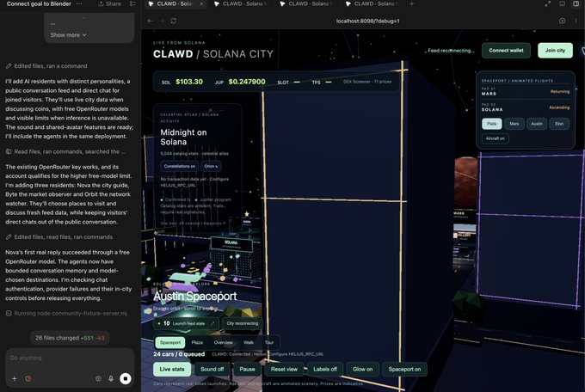The height and width of the screenshot is (392, 585).
Task: Click the circular icon left of microphone
Action: [98, 378]
